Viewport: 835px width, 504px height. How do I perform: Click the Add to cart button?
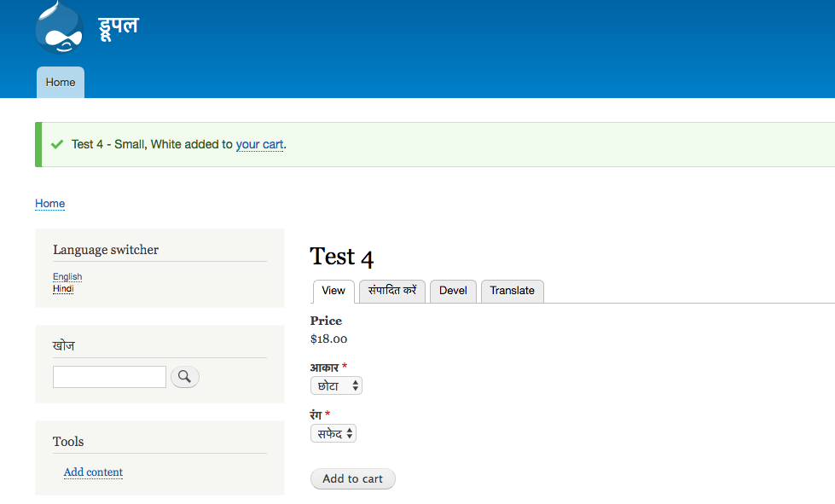(x=352, y=478)
